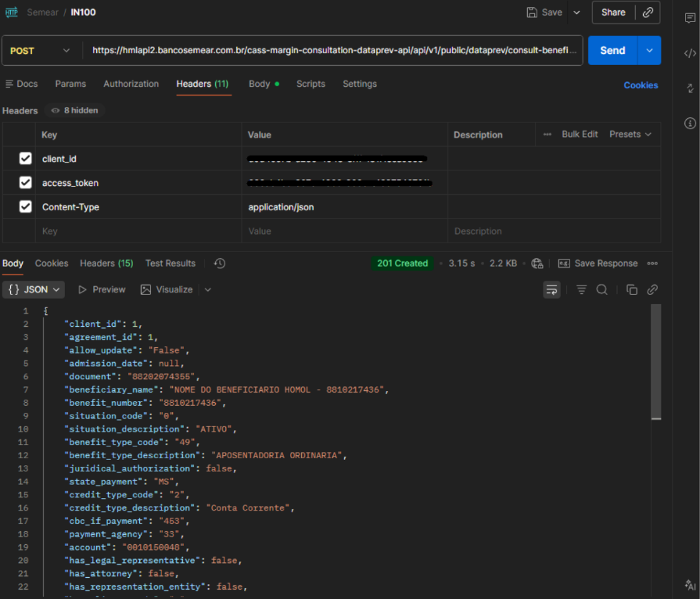The height and width of the screenshot is (599, 700).
Task: Switch to the Authorization tab
Action: tap(131, 84)
